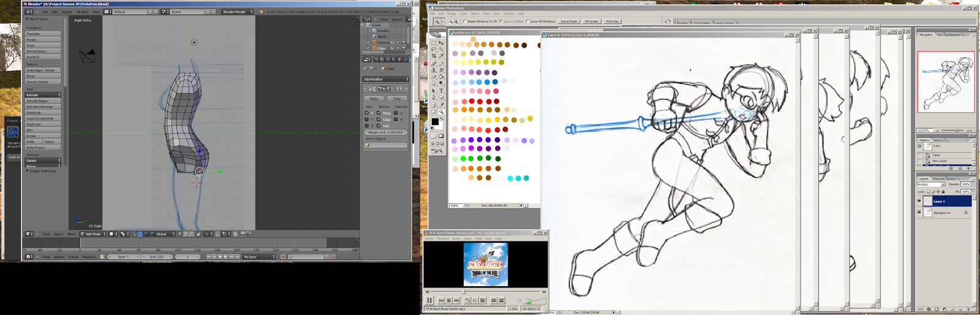The height and width of the screenshot is (315, 980).
Task: Select the Eyedropper tool in Photoshop
Action: point(441,105)
